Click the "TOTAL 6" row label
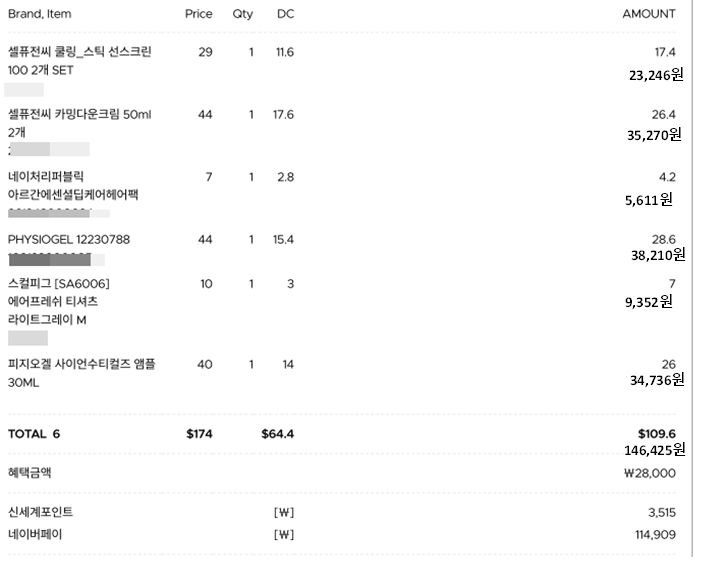The image size is (704, 568). (x=34, y=434)
